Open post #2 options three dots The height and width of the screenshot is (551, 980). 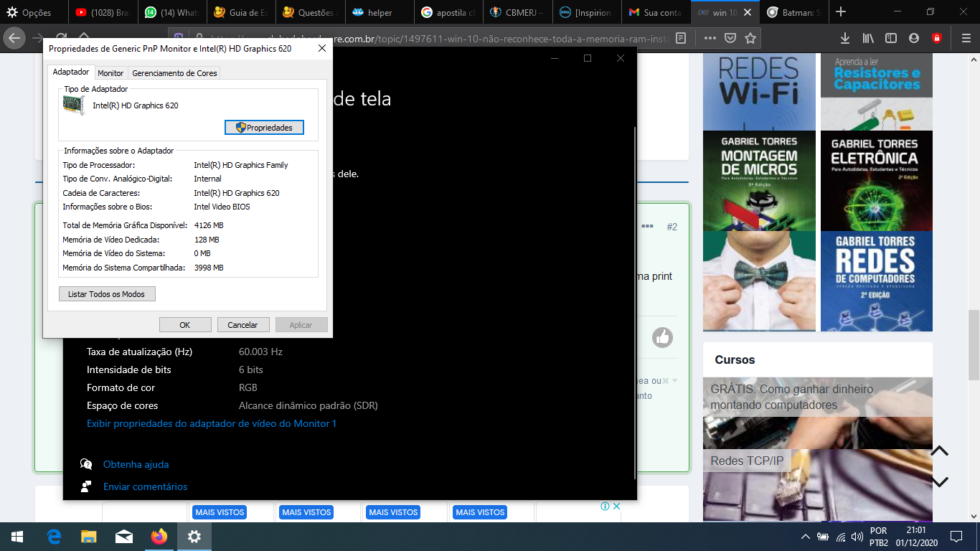(x=647, y=226)
